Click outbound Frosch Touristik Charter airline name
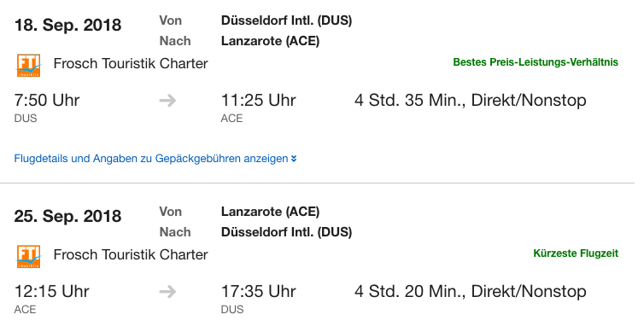Viewport: 644px width, 326px height. pos(131,64)
